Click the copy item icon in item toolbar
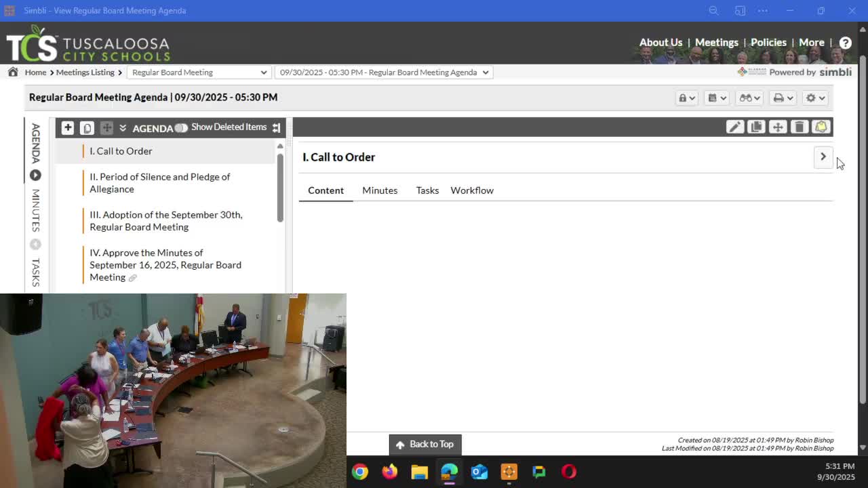The width and height of the screenshot is (868, 488). (756, 127)
